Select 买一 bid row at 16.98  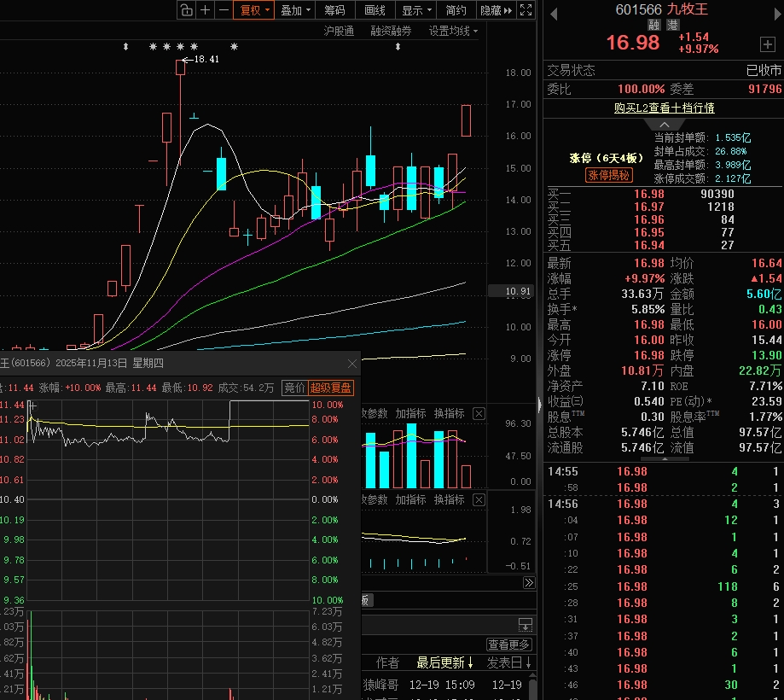[x=664, y=194]
